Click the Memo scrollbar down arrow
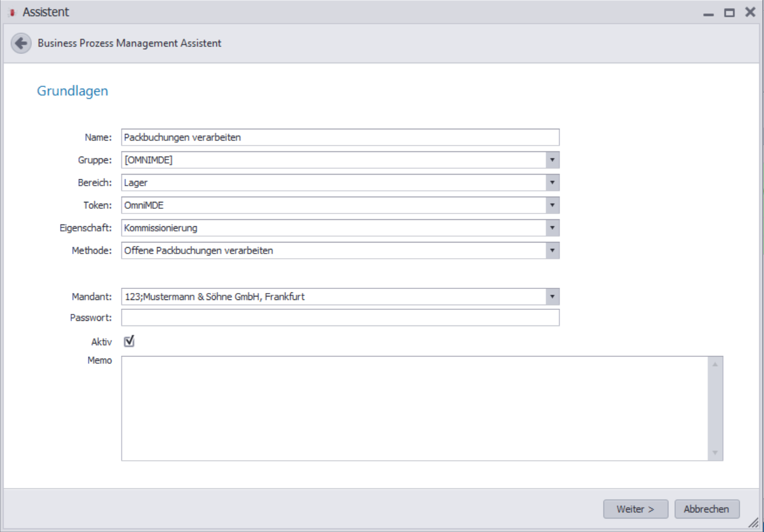Image resolution: width=764 pixels, height=532 pixels. pos(715,453)
